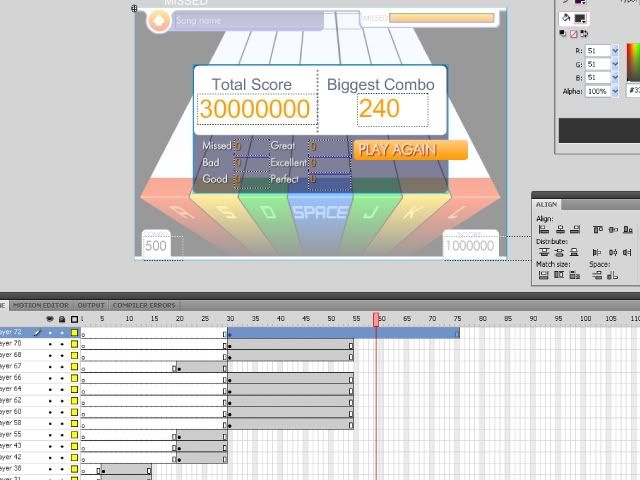
Task: Click keyframe at frame 30 of layer 72
Action: coord(230,334)
